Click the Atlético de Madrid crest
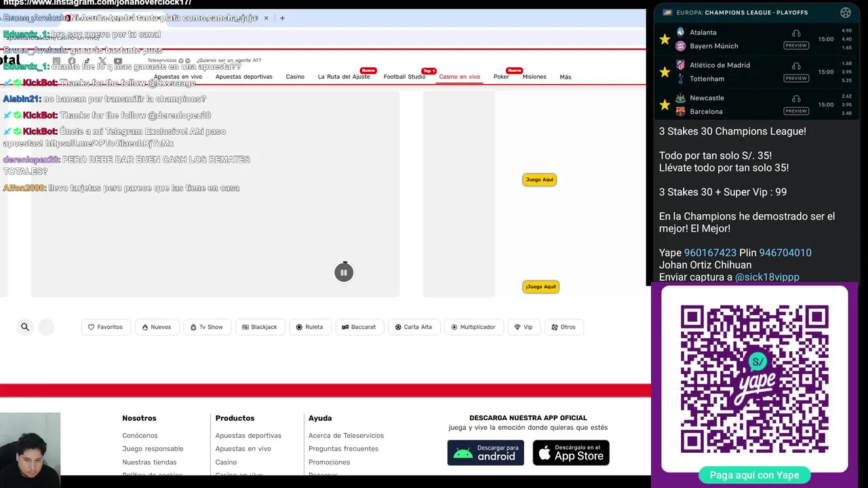Image resolution: width=868 pixels, height=488 pixels. [680, 65]
